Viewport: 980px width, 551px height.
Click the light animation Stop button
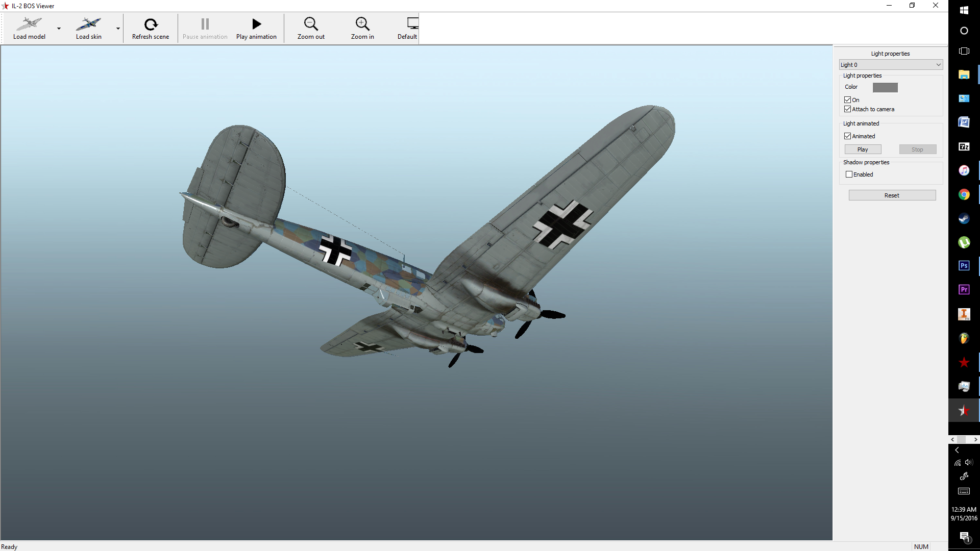pyautogui.click(x=917, y=149)
